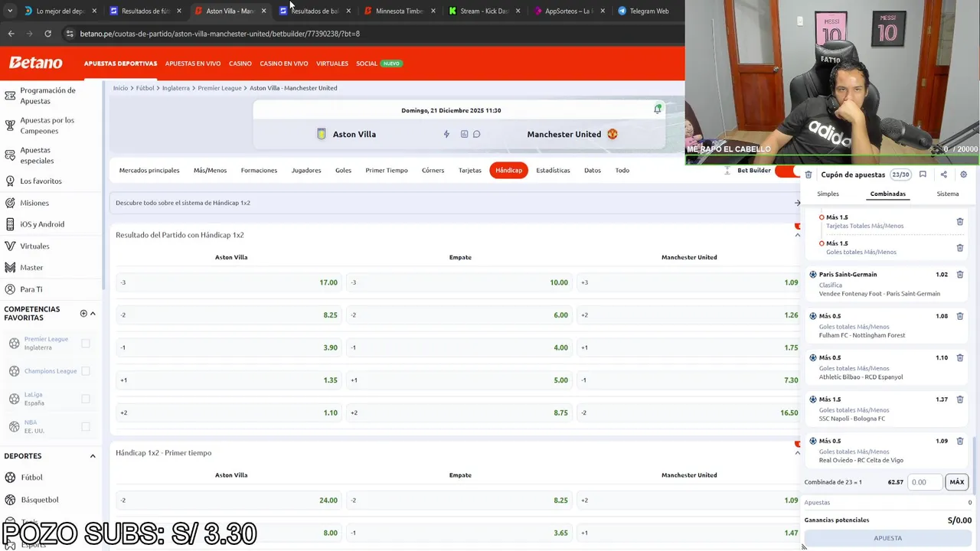Tick Premier League Inglaterra checkbox
The height and width of the screenshot is (551, 980).
coord(86,343)
